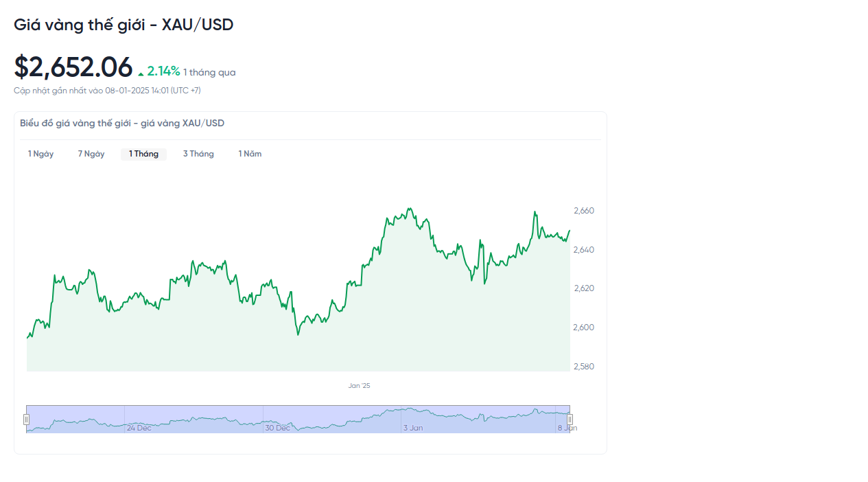Show the 3 Tháng chart period

[x=198, y=154]
